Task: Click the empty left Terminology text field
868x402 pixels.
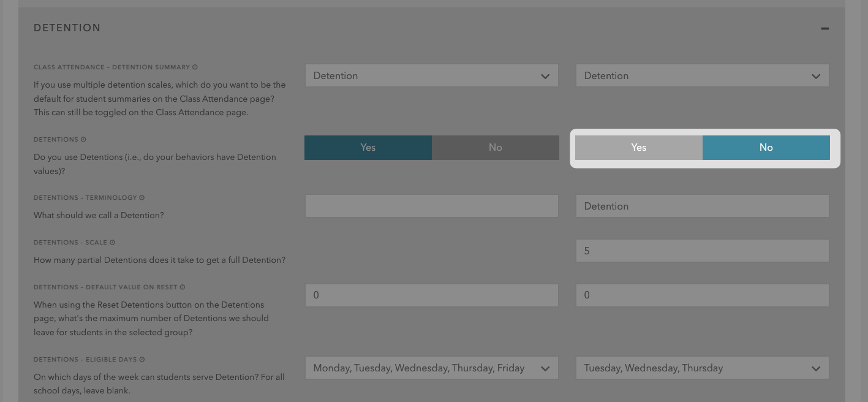Action: (431, 207)
